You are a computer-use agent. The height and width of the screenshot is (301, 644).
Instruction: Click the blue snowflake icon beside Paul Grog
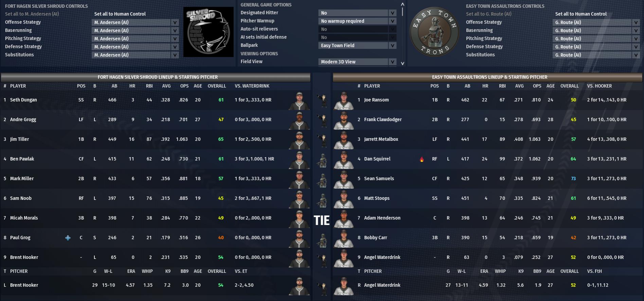tap(68, 238)
